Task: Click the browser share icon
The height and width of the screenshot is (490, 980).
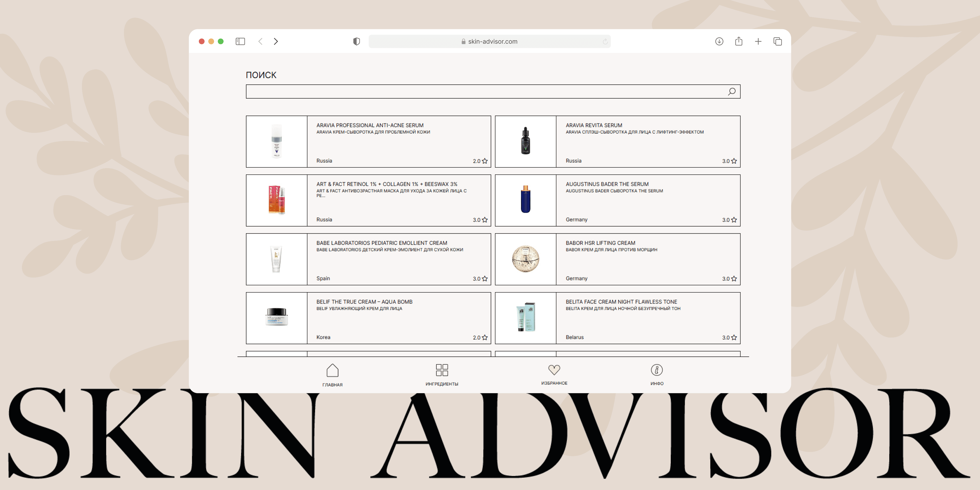Action: click(x=739, y=42)
